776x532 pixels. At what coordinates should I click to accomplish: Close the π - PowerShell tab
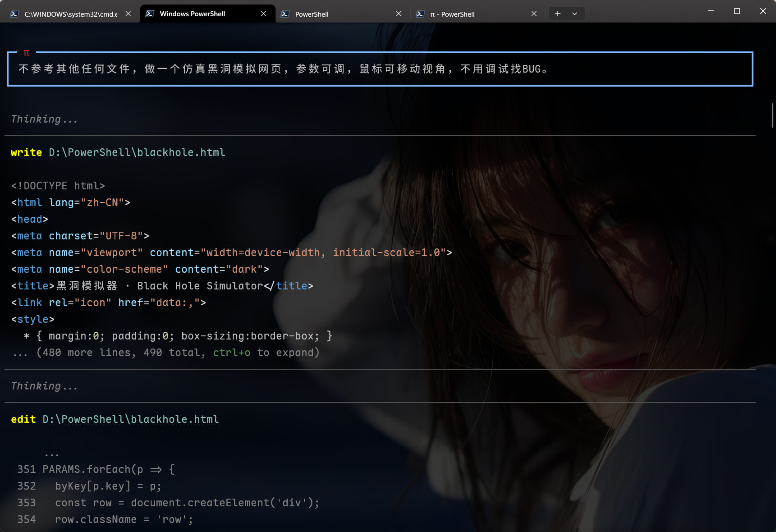[534, 14]
